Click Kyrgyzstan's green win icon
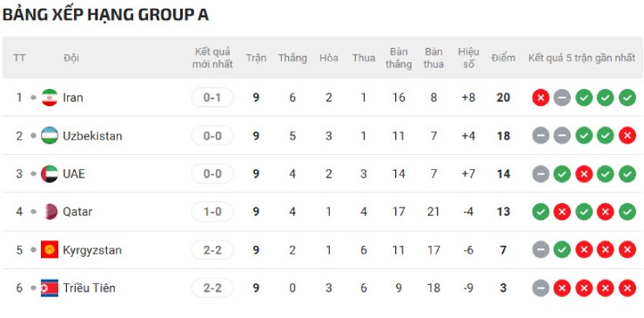Viewport: 644px width, 318px height. tap(562, 250)
